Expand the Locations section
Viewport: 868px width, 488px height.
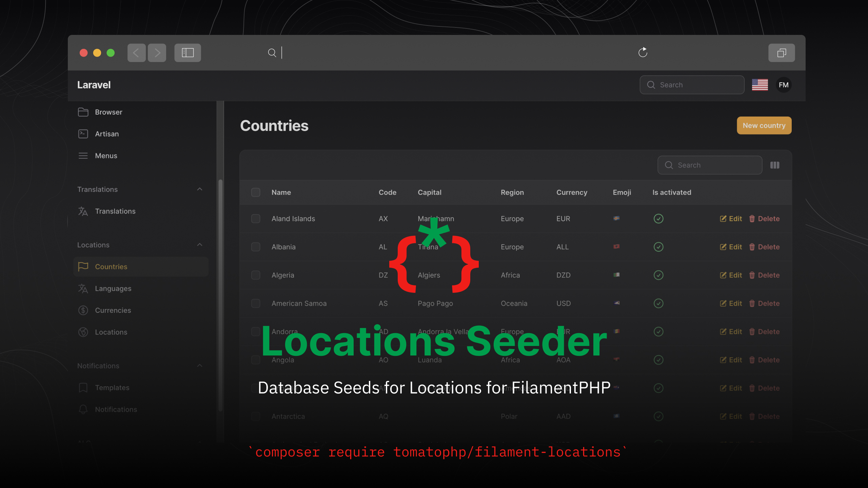point(198,244)
